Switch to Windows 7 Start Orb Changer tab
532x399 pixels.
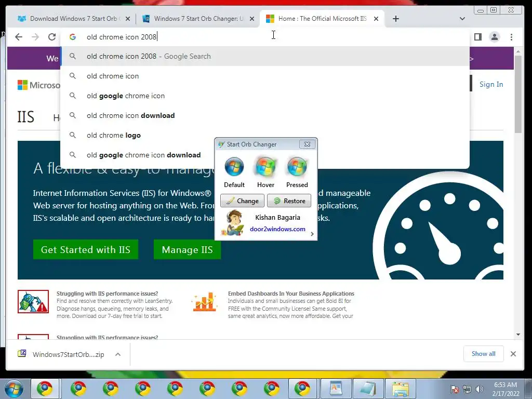point(198,19)
